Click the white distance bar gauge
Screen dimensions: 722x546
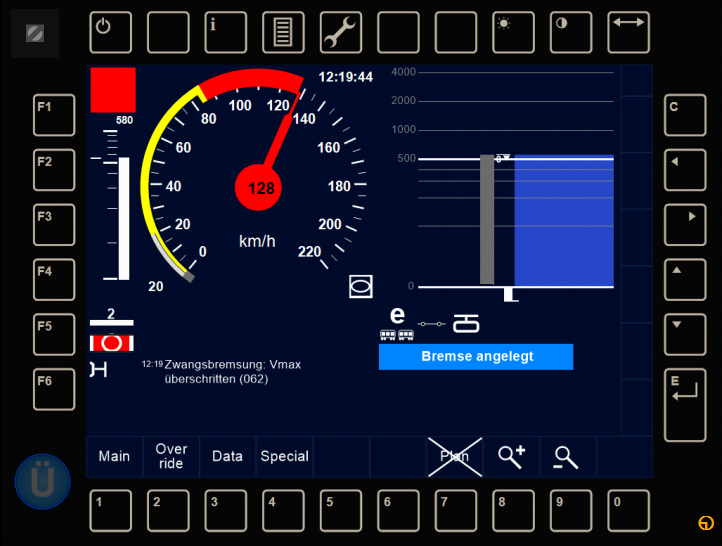pos(124,218)
